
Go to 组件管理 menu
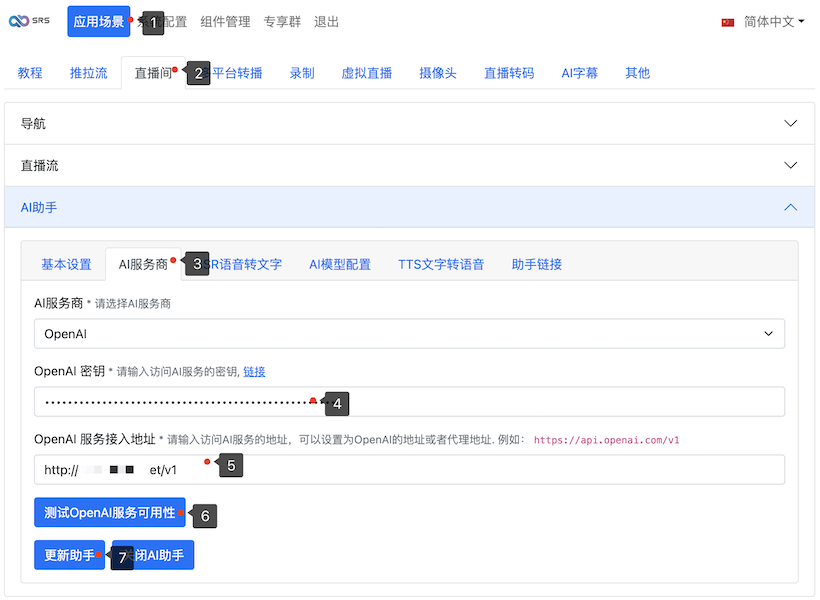[225, 22]
